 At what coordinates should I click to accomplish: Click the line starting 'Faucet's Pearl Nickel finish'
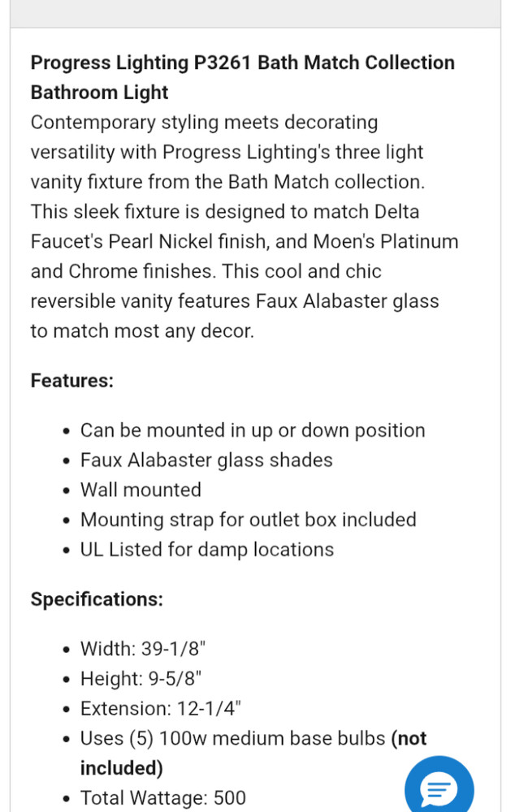(244, 242)
